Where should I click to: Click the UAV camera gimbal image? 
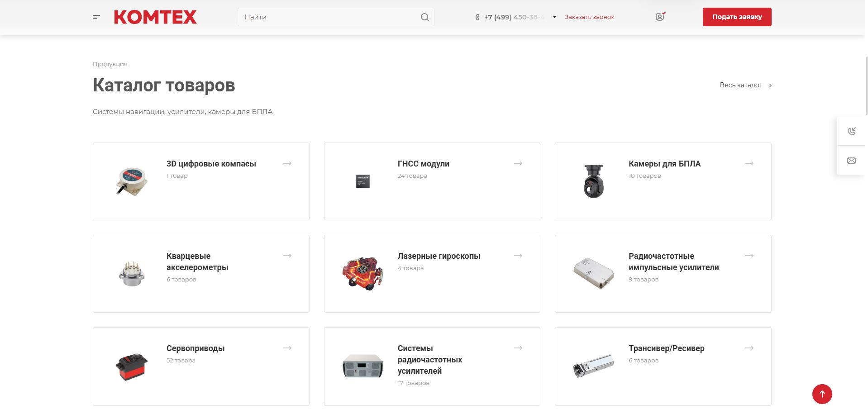[x=594, y=181]
